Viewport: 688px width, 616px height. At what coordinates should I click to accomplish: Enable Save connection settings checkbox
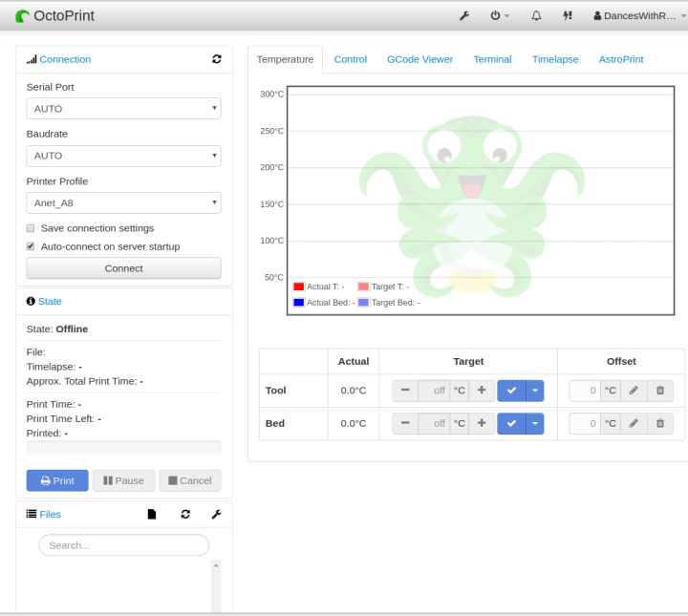[x=31, y=228]
